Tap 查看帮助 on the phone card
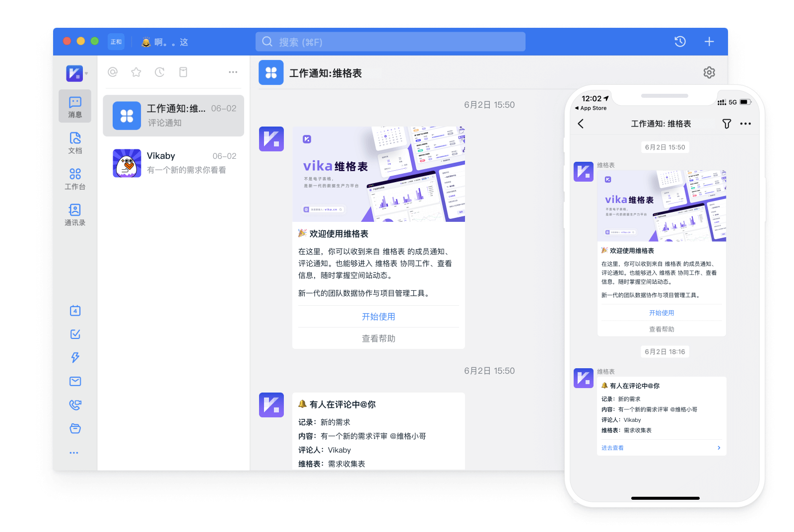The height and width of the screenshot is (532, 794). tap(662, 329)
